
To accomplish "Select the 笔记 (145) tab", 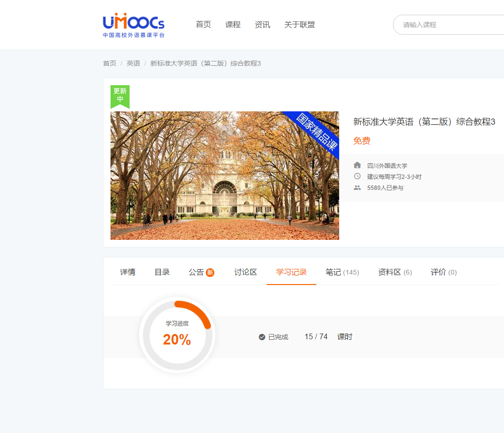I will click(x=343, y=272).
